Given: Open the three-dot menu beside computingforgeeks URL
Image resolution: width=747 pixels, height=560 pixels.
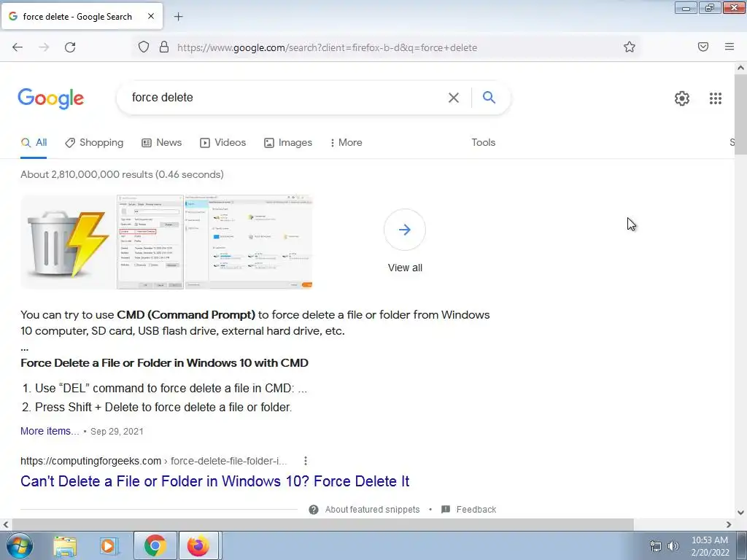Looking at the screenshot, I should 306,461.
